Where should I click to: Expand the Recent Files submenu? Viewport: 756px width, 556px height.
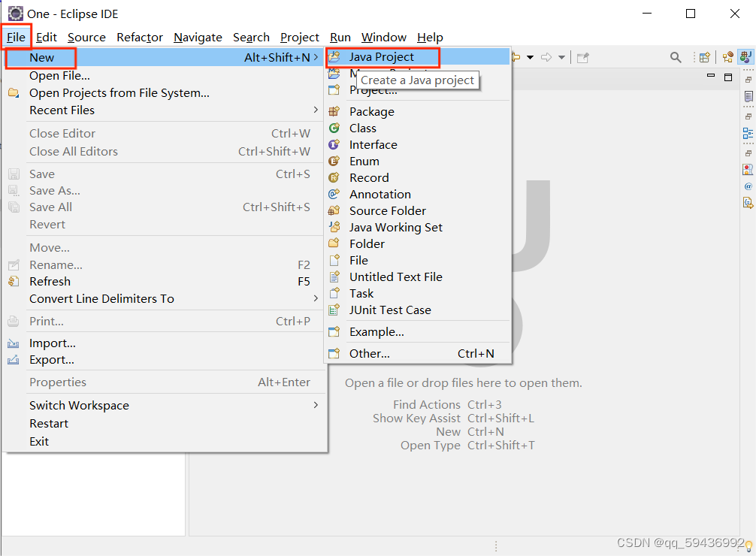pyautogui.click(x=163, y=110)
